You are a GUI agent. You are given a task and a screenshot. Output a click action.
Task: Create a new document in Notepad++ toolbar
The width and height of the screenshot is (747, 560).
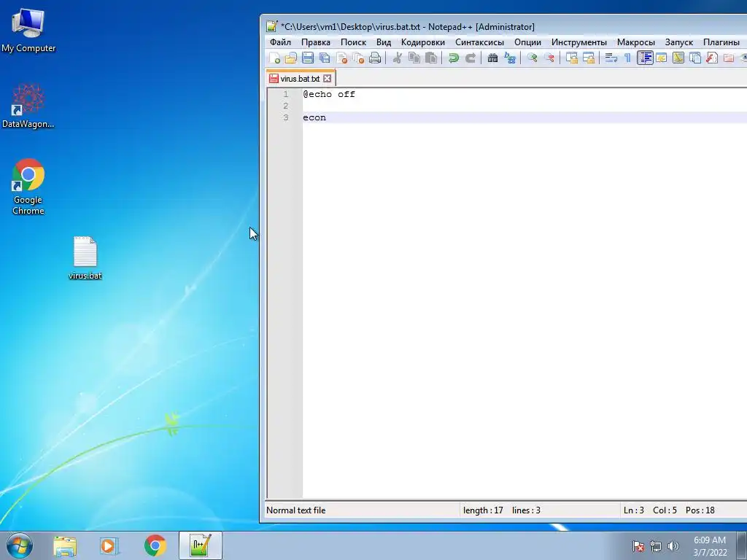(x=275, y=58)
